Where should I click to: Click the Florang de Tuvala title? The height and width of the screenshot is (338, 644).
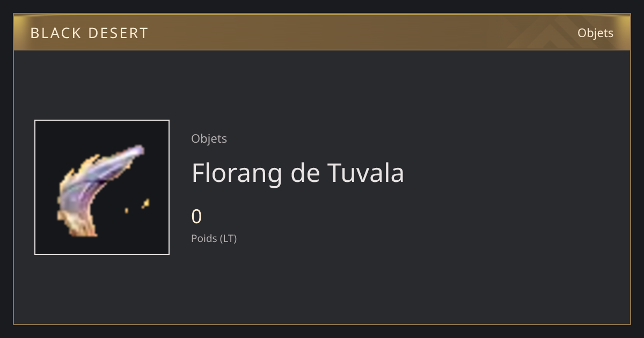click(x=298, y=173)
